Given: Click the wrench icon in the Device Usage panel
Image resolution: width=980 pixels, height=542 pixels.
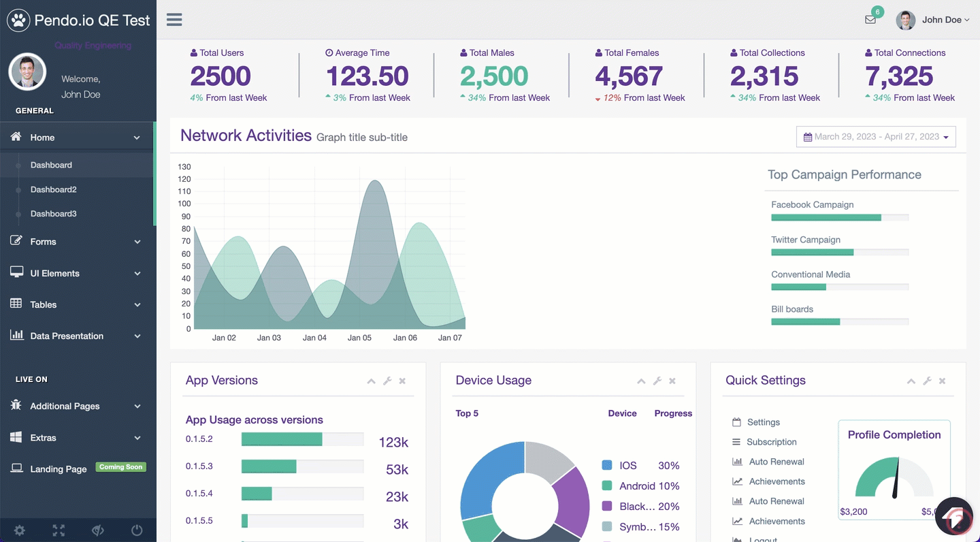Looking at the screenshot, I should coord(657,381).
